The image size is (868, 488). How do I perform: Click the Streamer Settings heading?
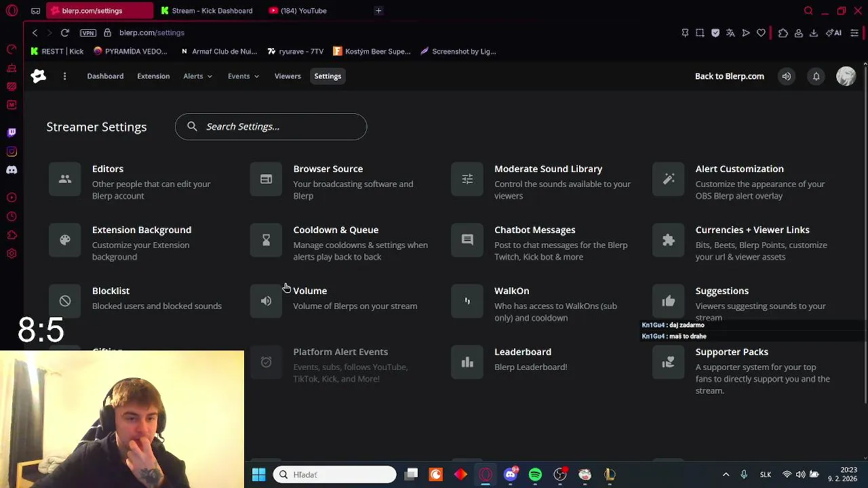96,127
